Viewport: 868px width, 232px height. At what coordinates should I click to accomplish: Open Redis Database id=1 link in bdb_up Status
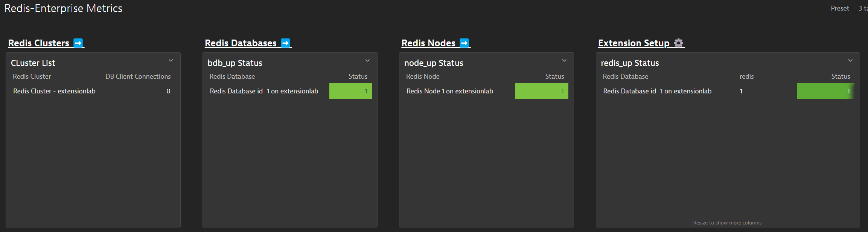(264, 91)
